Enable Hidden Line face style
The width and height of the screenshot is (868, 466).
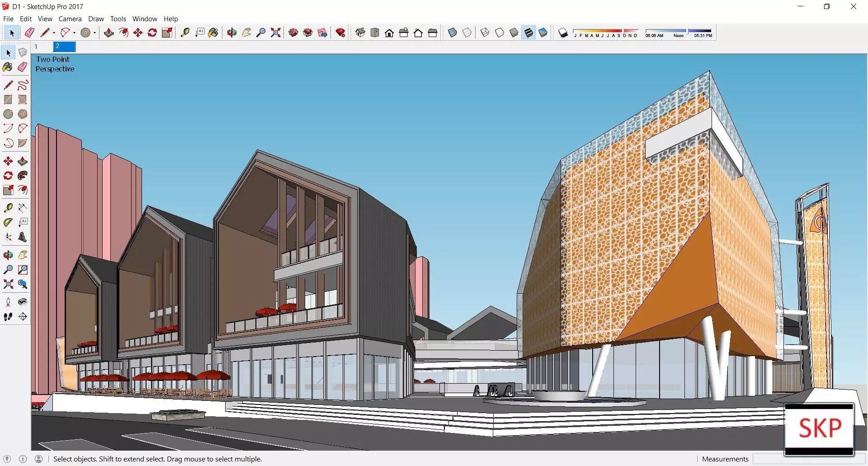(500, 33)
